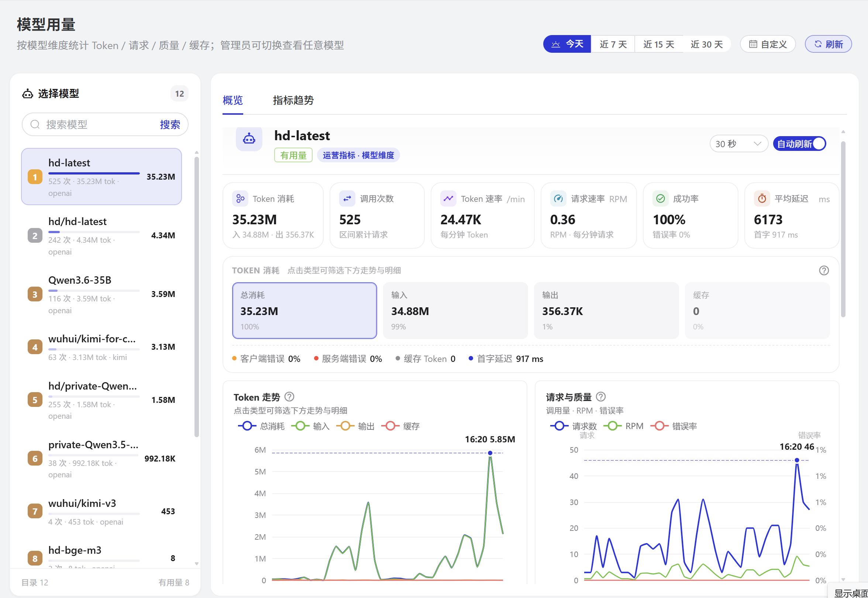Select the 今天 time range

(x=567, y=44)
